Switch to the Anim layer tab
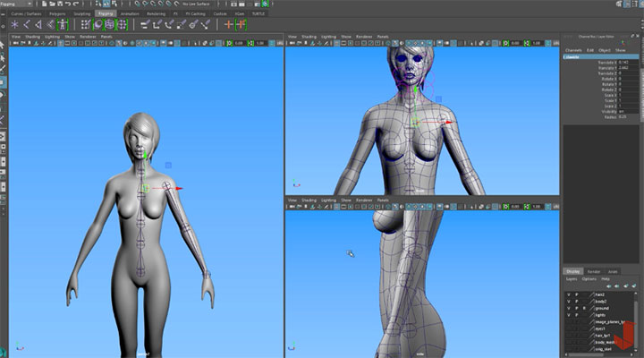This screenshot has height=358, width=644. [x=613, y=271]
